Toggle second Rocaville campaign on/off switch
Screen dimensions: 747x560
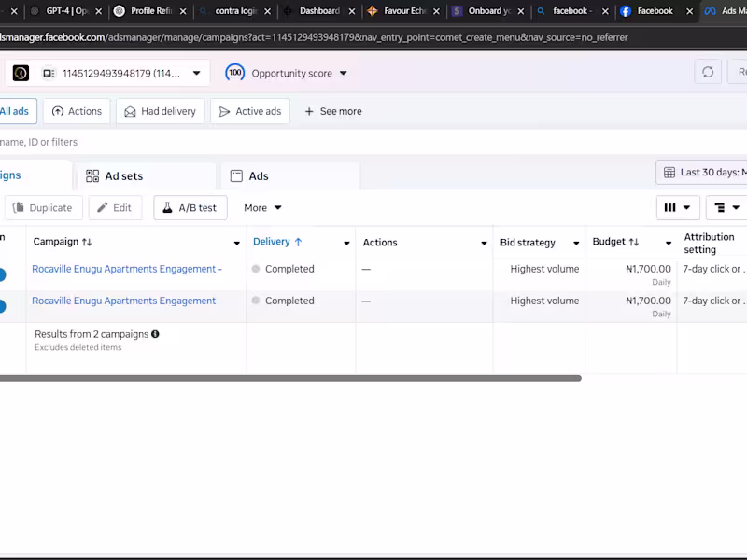point(2,306)
